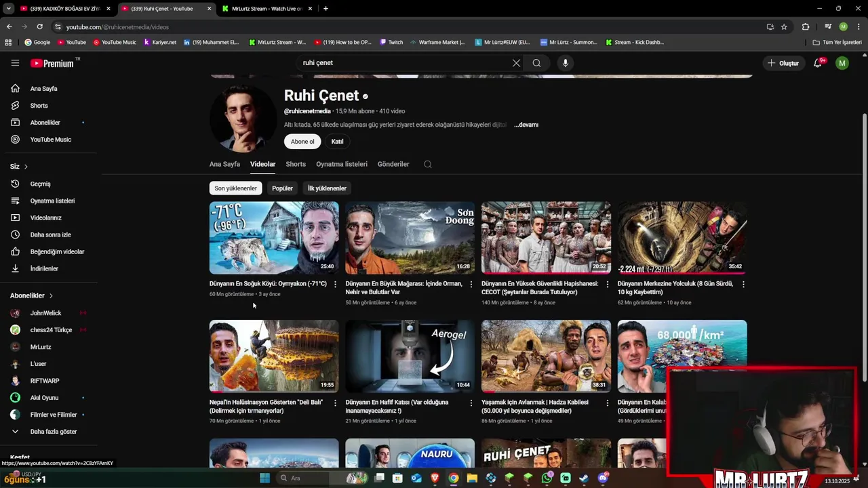Screen dimensions: 868x488
Task: Search within channel using magnifier icon
Action: pyautogui.click(x=428, y=164)
